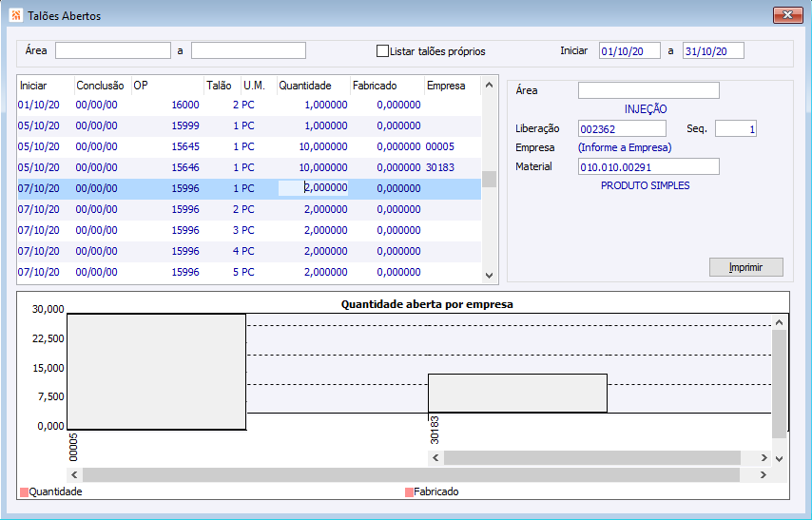Click the INJEÇÃO area label

[646, 109]
